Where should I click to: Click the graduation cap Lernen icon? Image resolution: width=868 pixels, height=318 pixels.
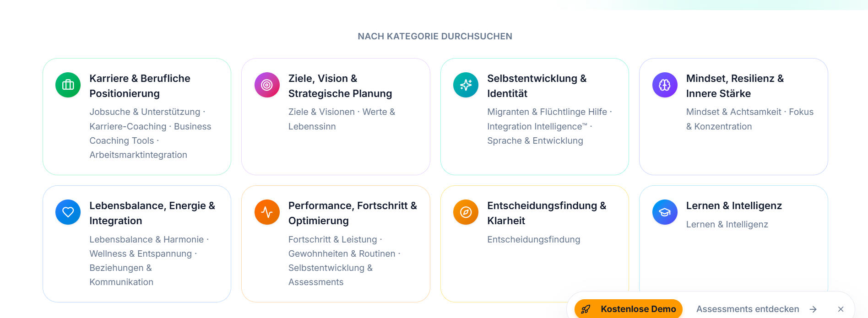(x=665, y=212)
